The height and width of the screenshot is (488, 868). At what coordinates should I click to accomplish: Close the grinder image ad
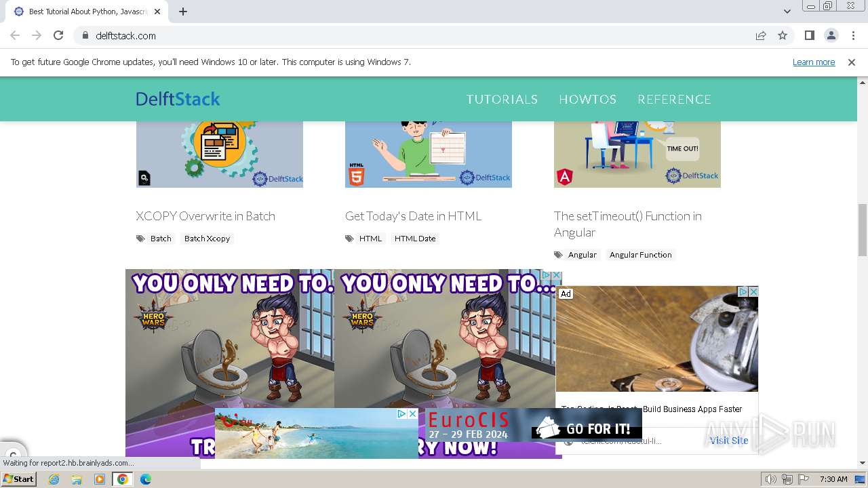tap(753, 291)
